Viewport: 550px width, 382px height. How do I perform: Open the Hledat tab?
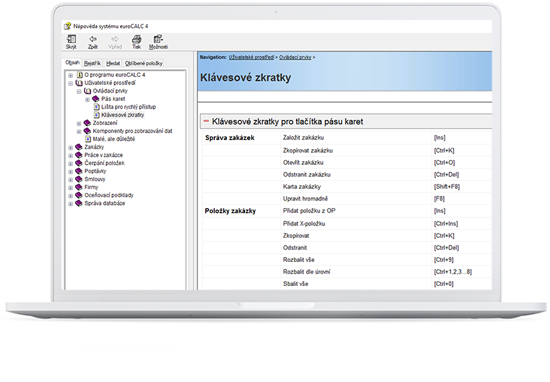(113, 63)
